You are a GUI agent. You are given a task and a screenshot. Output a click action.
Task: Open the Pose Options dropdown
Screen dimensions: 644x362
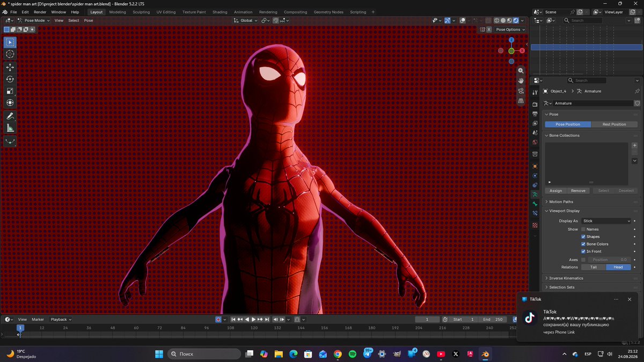coord(509,29)
